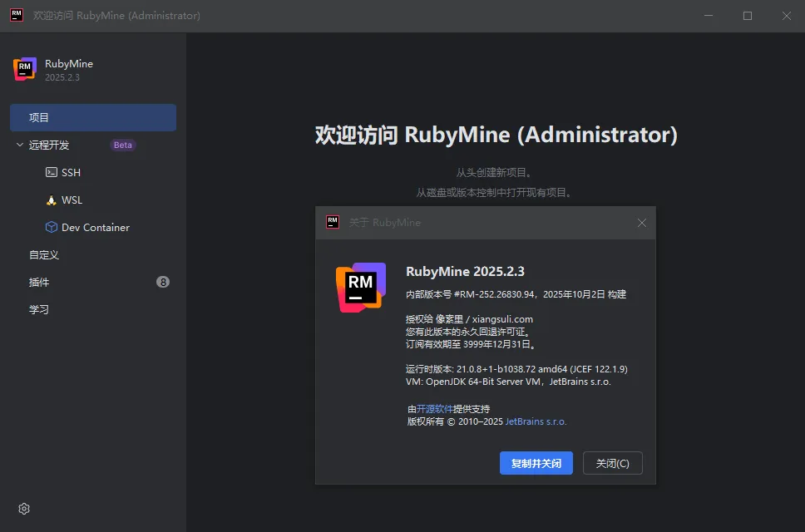The width and height of the screenshot is (805, 532).
Task: Click the large RubyMine logo in the About dialog
Action: (x=361, y=287)
